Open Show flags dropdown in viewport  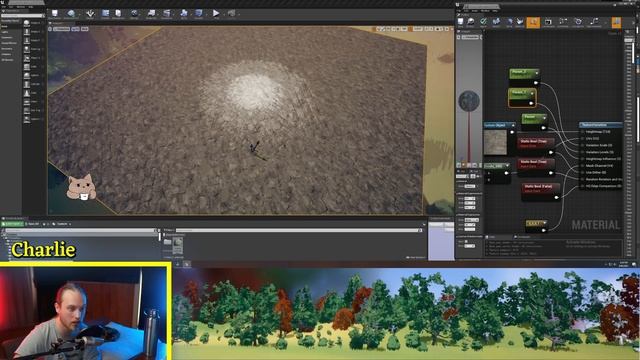tap(84, 29)
